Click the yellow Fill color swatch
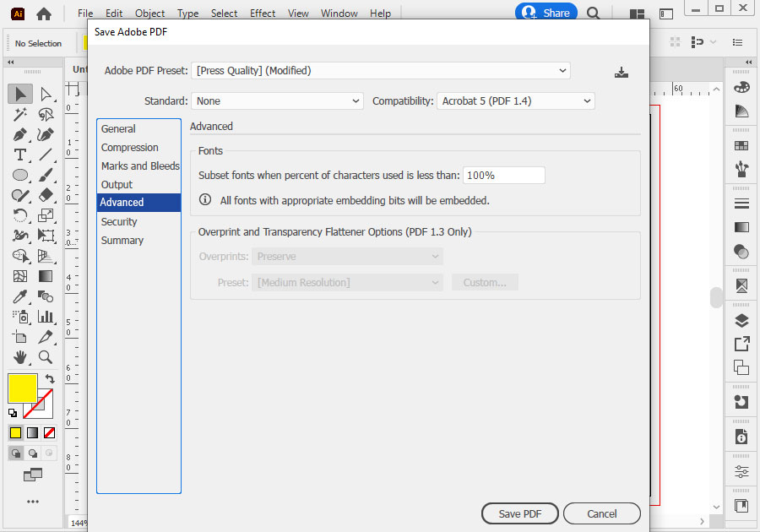The image size is (760, 532). [x=22, y=388]
